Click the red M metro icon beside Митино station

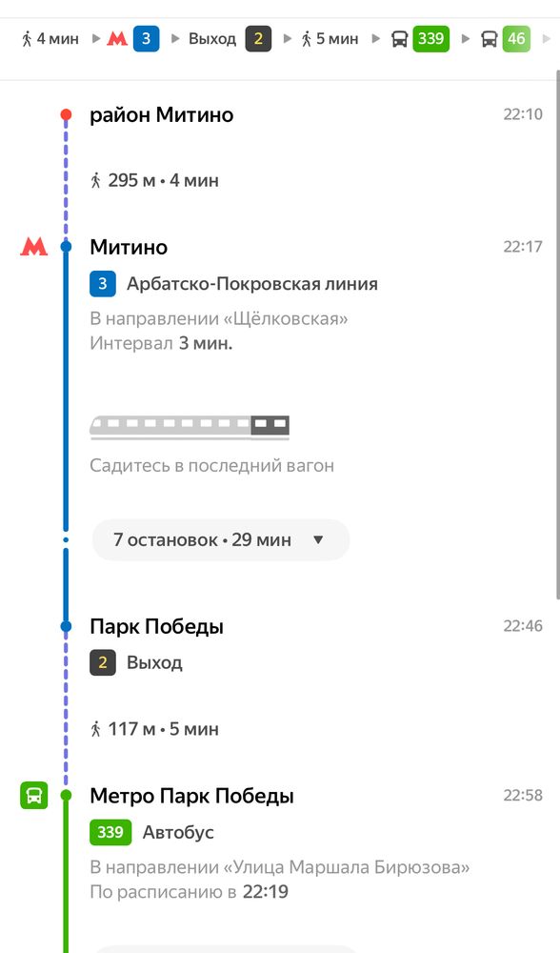click(x=34, y=246)
